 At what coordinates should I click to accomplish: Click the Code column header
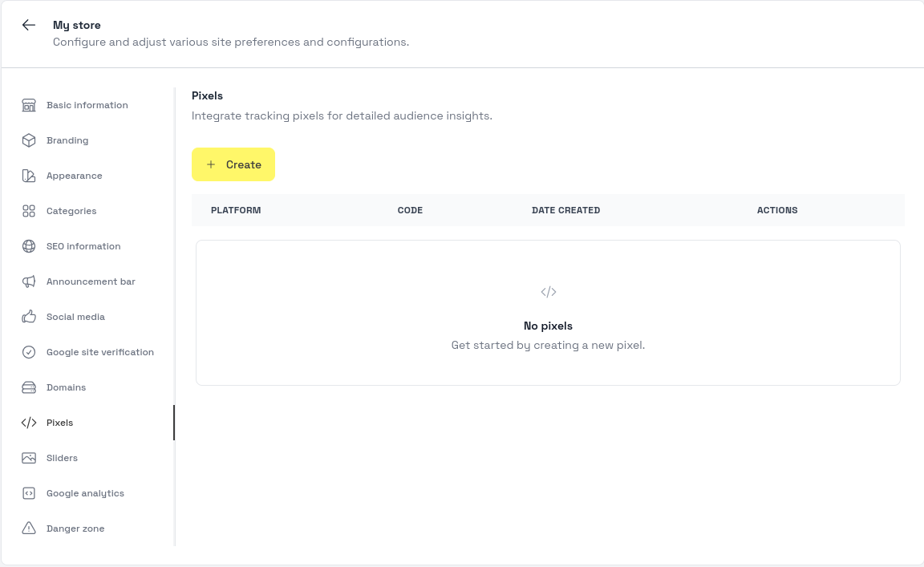(410, 210)
